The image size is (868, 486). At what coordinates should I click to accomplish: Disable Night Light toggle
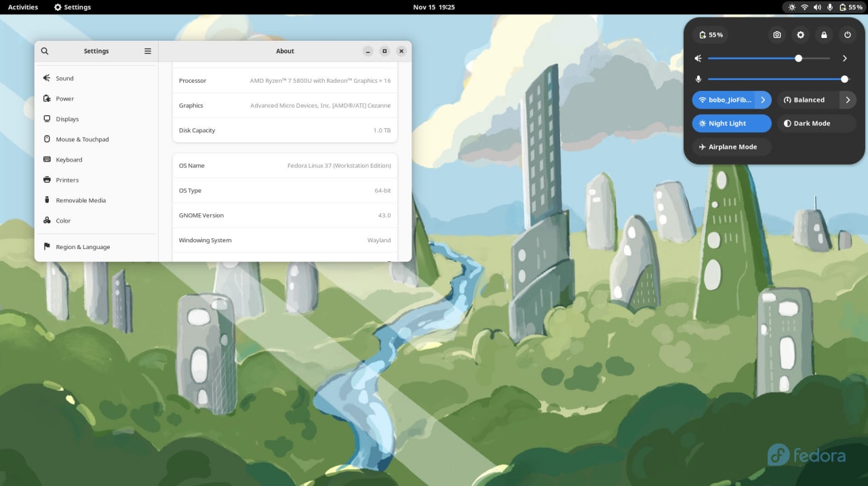tap(732, 124)
